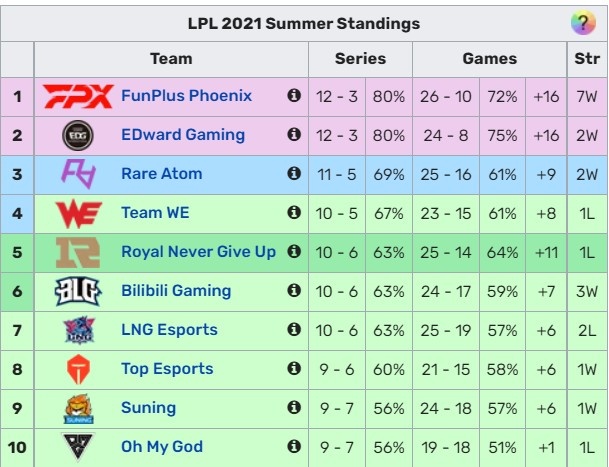This screenshot has height=467, width=609.
Task: Click the Team WE logo
Action: point(78,213)
